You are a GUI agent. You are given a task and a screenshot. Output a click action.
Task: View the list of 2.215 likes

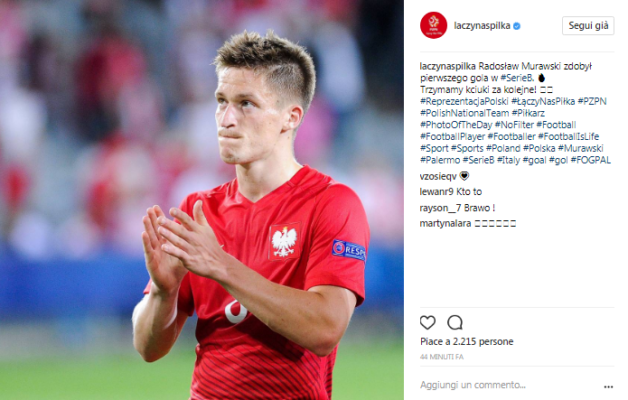tap(467, 342)
